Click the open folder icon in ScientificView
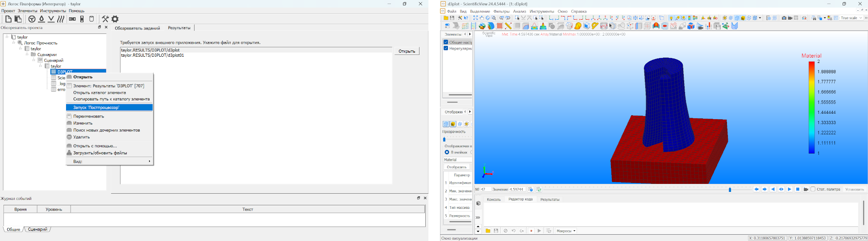The width and height of the screenshot is (868, 241). [x=446, y=18]
